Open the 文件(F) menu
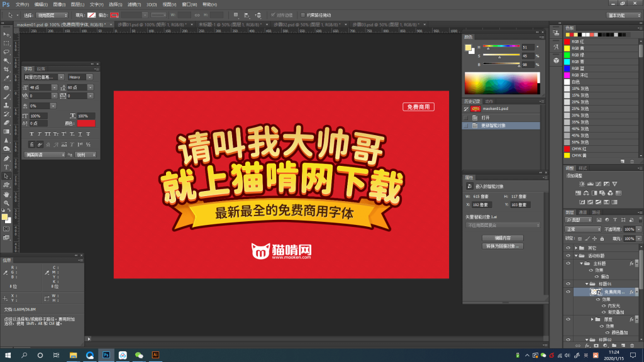 pos(22,4)
